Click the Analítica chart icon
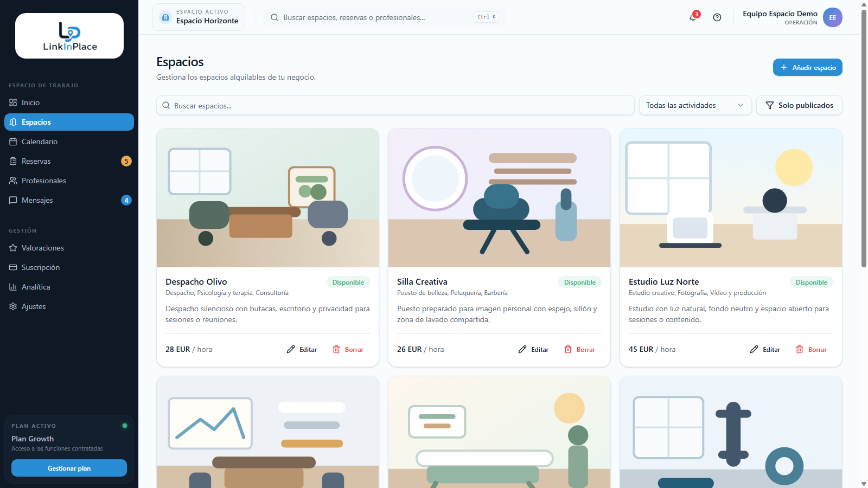The image size is (868, 488). click(13, 287)
